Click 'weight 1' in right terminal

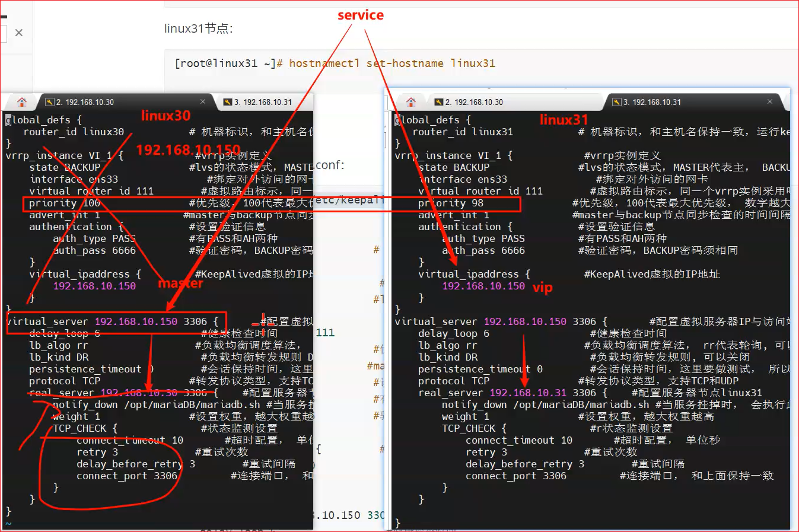click(x=466, y=416)
